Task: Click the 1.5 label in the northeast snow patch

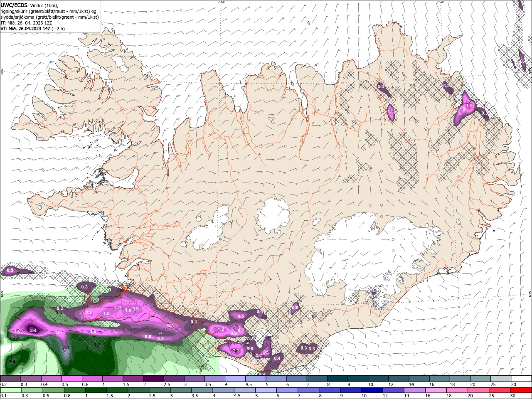Action: point(470,106)
